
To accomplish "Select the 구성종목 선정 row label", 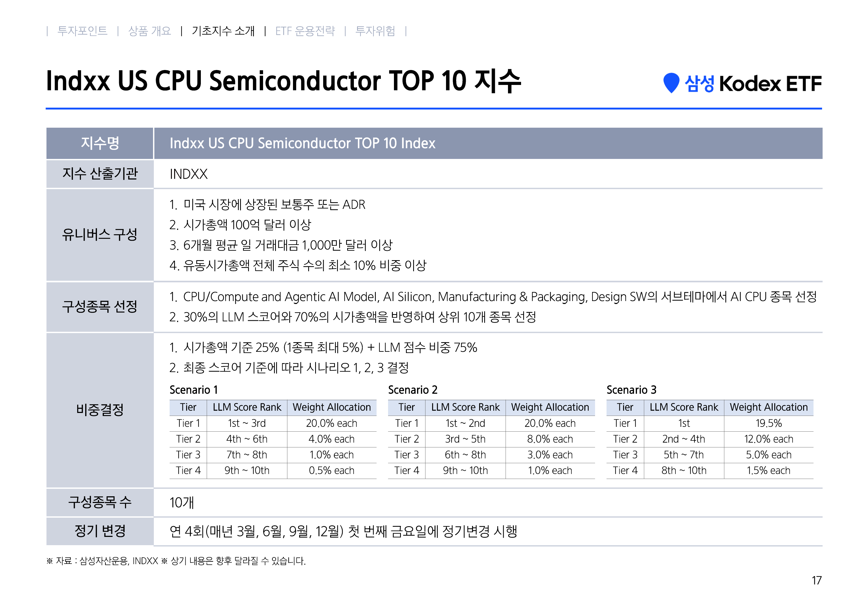I will pyautogui.click(x=100, y=307).
